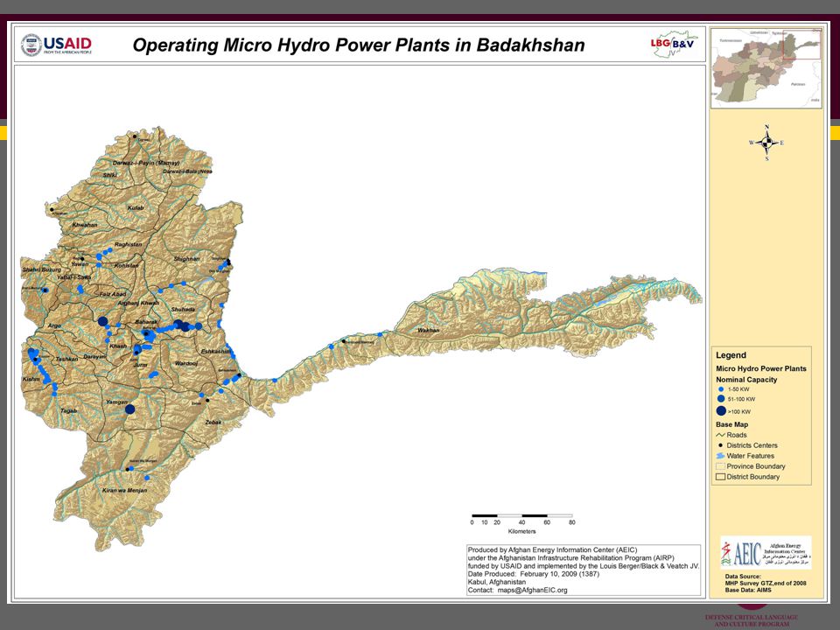Screen dimensions: 840x630
Task: Click the AEIC logo
Action: [x=766, y=552]
